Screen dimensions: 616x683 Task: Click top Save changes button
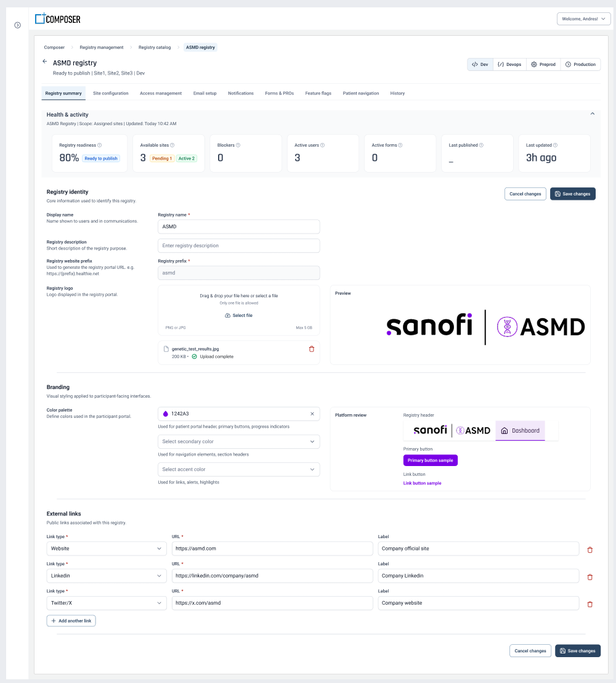click(x=572, y=194)
